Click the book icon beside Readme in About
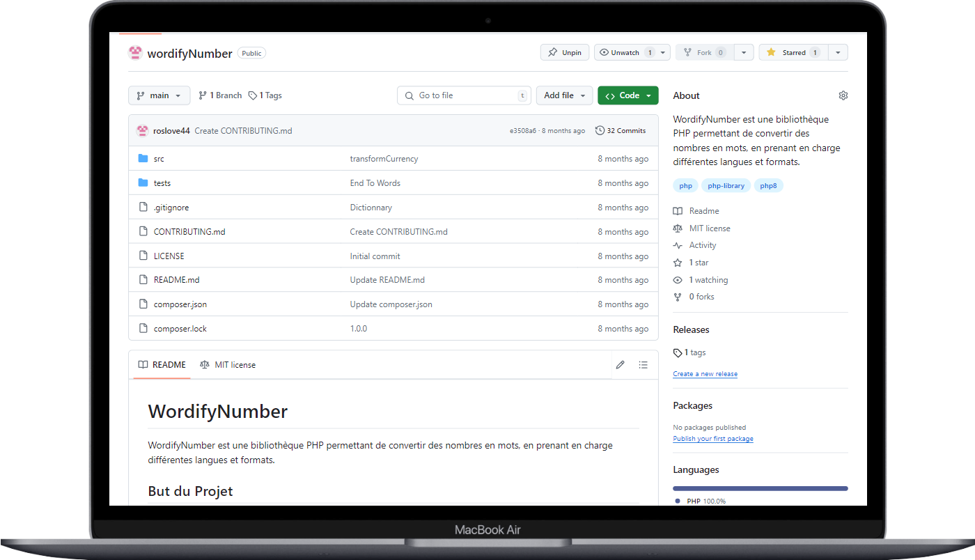Image resolution: width=975 pixels, height=560 pixels. [x=678, y=211]
